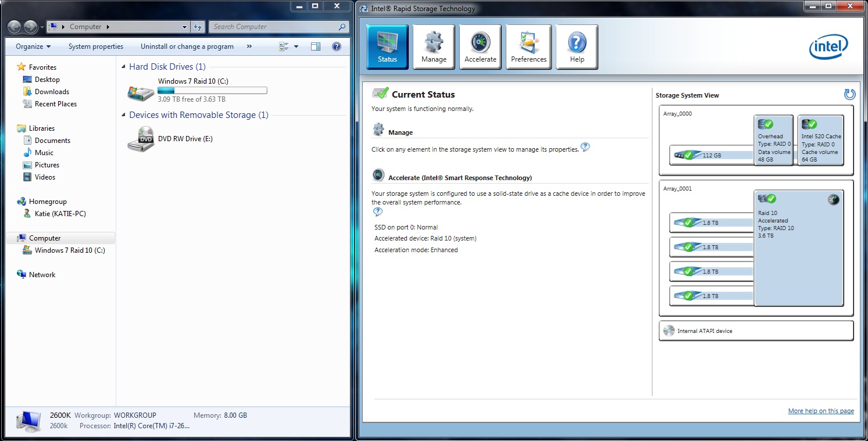Select the 112 GB SSD in Array_0000

[712, 155]
